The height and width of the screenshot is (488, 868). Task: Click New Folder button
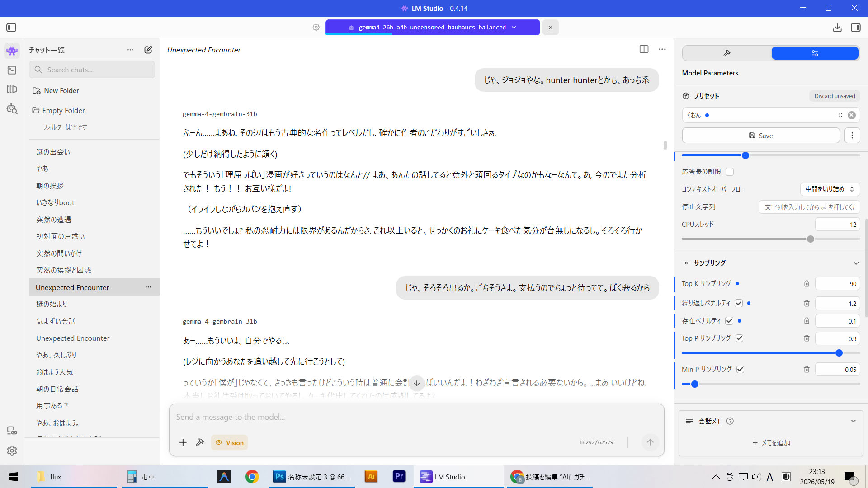[56, 91]
